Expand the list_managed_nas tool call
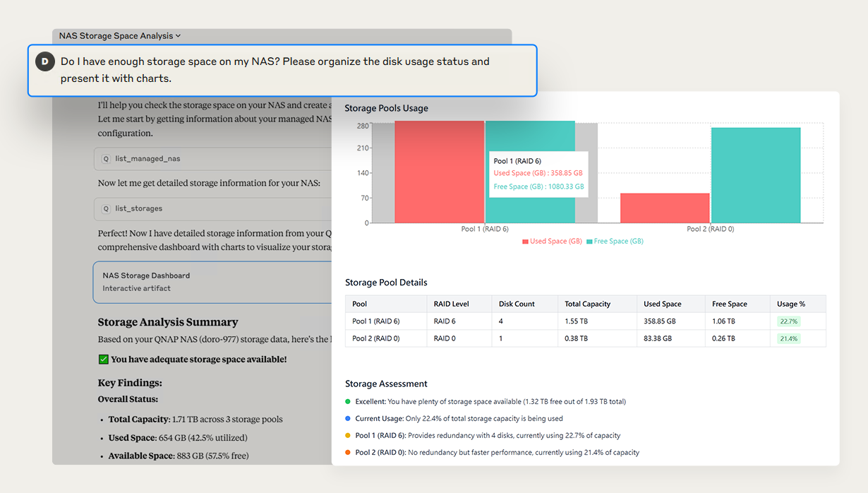Image resolution: width=868 pixels, height=493 pixels. [147, 159]
